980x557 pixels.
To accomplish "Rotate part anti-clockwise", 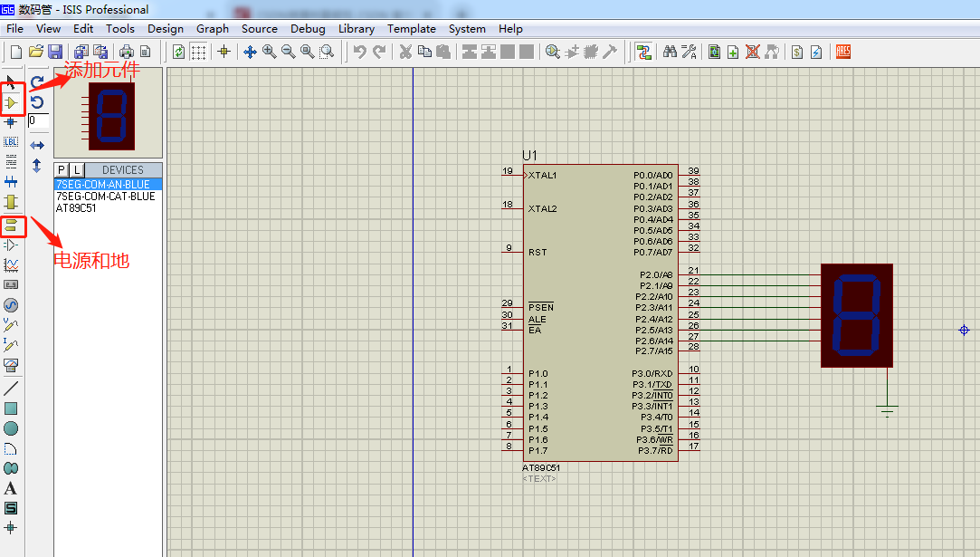I will pyautogui.click(x=37, y=102).
